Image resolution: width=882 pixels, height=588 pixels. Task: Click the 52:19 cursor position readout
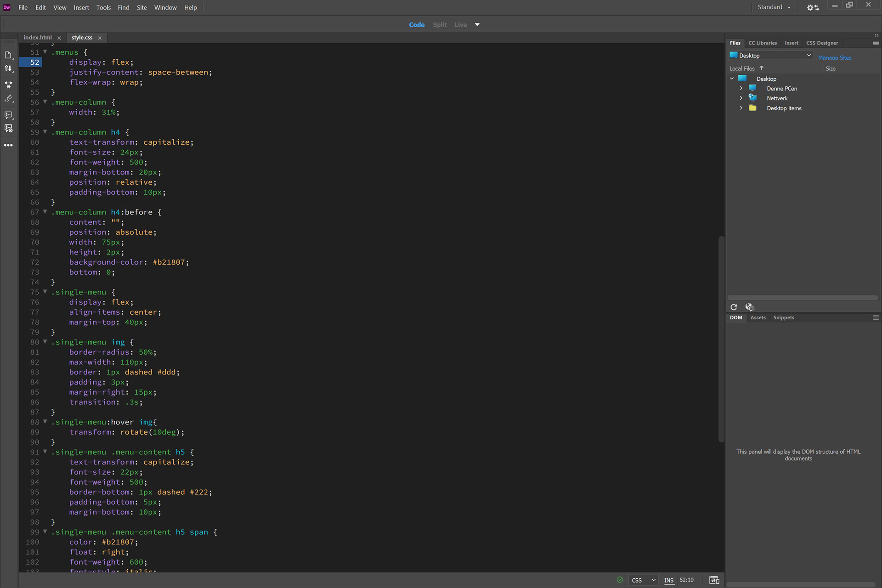687,580
